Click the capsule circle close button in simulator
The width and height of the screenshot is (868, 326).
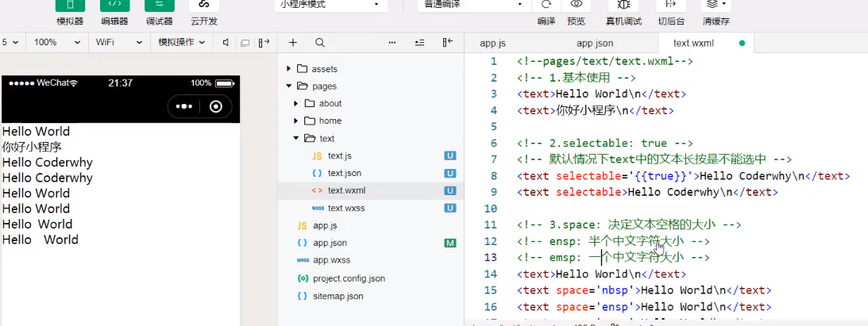216,106
